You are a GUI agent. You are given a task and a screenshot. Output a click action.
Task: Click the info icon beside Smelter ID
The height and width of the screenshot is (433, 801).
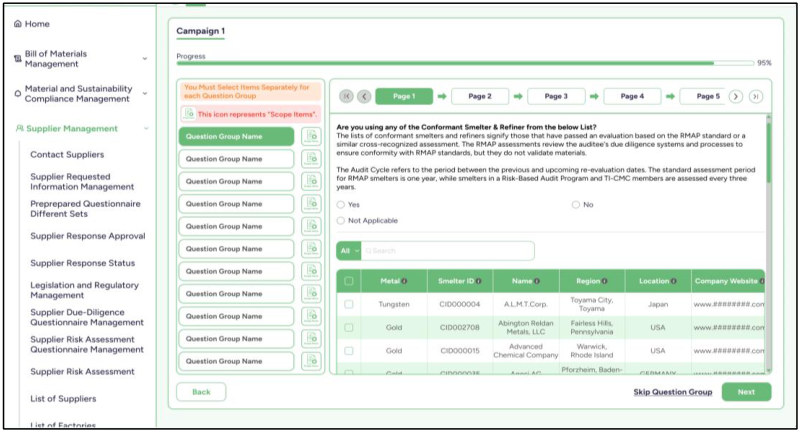(x=479, y=281)
